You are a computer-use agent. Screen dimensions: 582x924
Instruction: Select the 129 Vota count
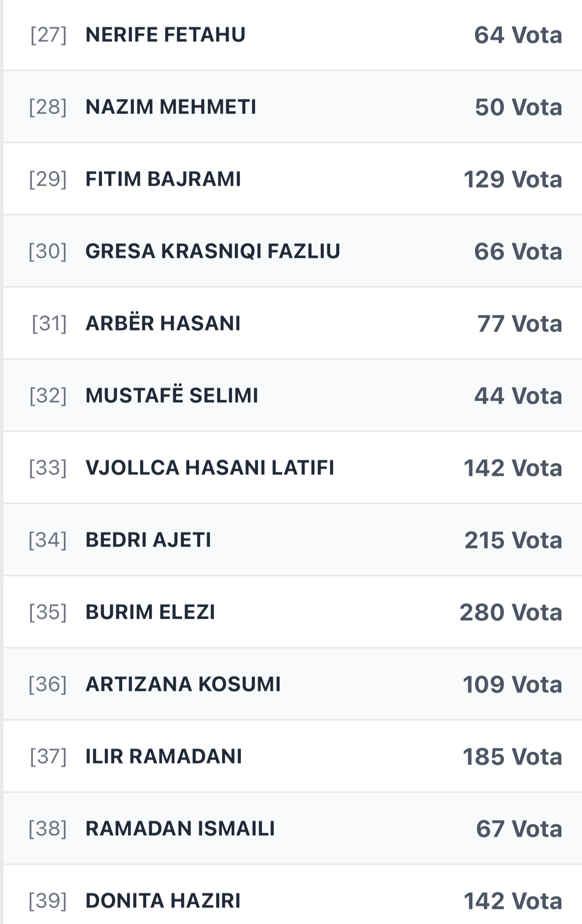[512, 180]
